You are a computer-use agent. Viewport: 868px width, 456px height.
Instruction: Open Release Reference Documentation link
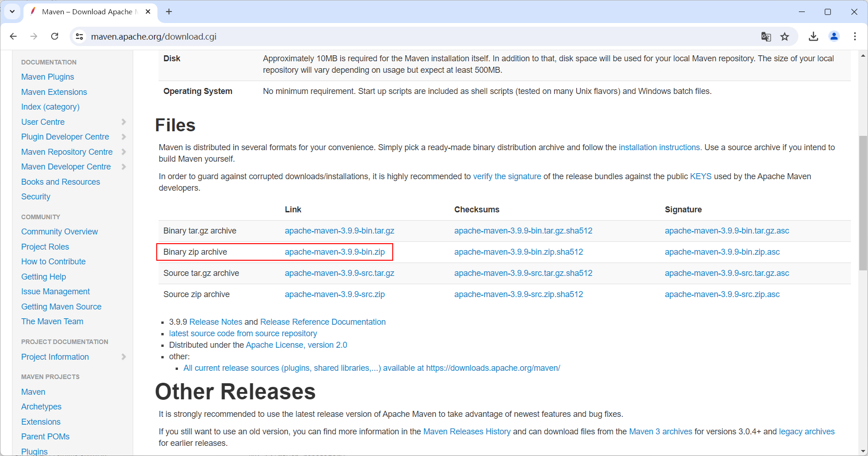(x=323, y=322)
